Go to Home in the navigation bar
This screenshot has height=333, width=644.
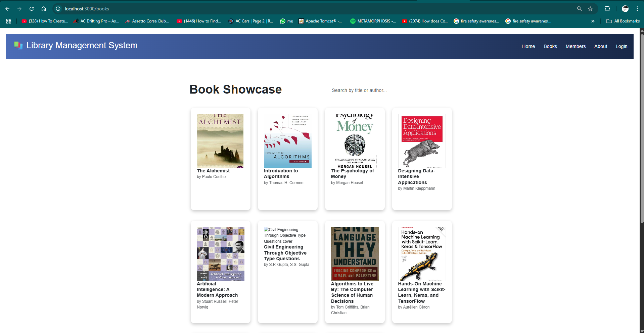528,46
